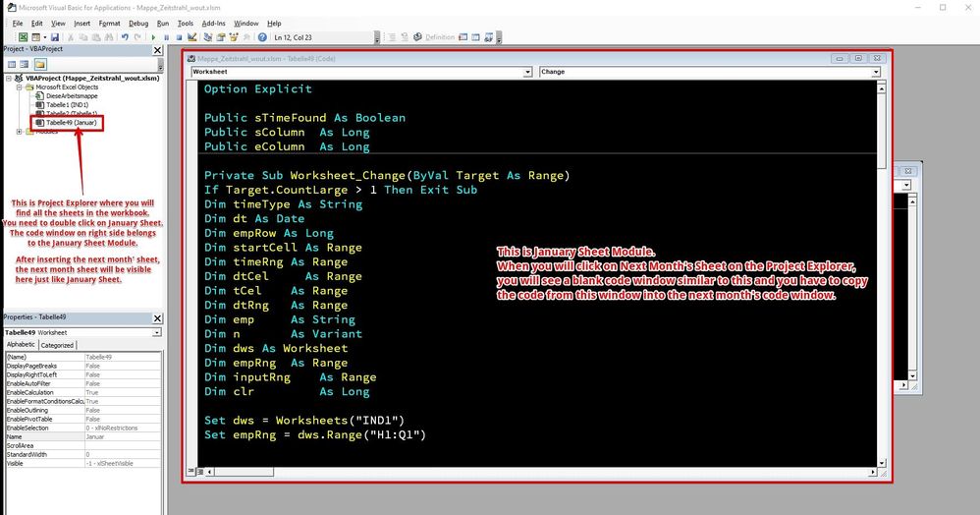This screenshot has width=980, height=515.
Task: Open the Debug menu
Action: point(138,24)
